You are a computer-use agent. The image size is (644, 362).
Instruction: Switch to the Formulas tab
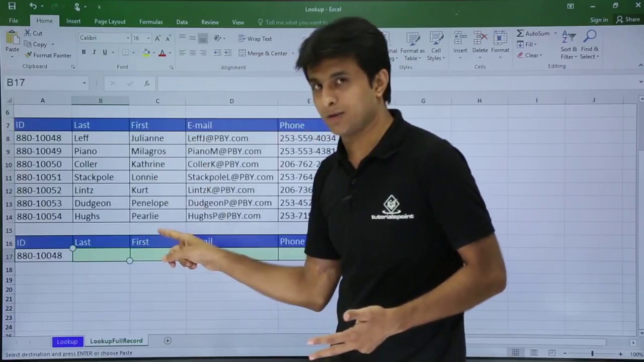point(151,22)
